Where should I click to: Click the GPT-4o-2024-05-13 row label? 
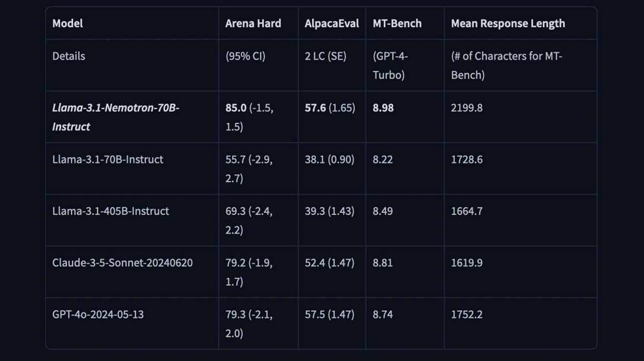pos(98,315)
